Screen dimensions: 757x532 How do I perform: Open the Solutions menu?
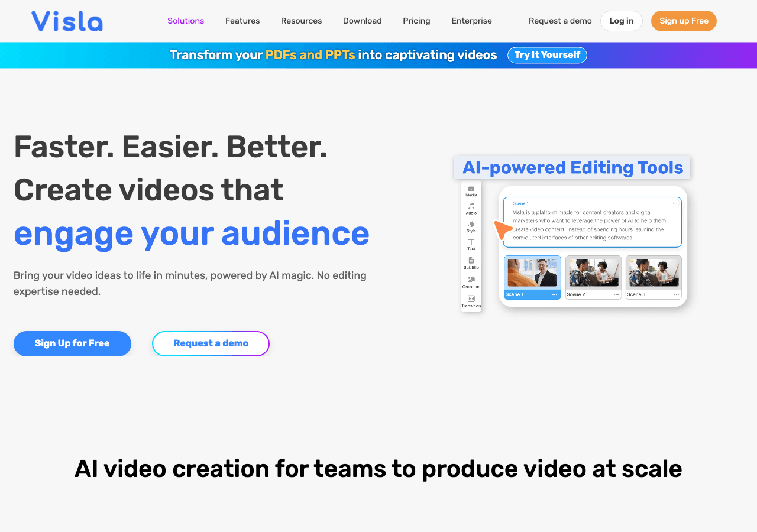click(186, 21)
